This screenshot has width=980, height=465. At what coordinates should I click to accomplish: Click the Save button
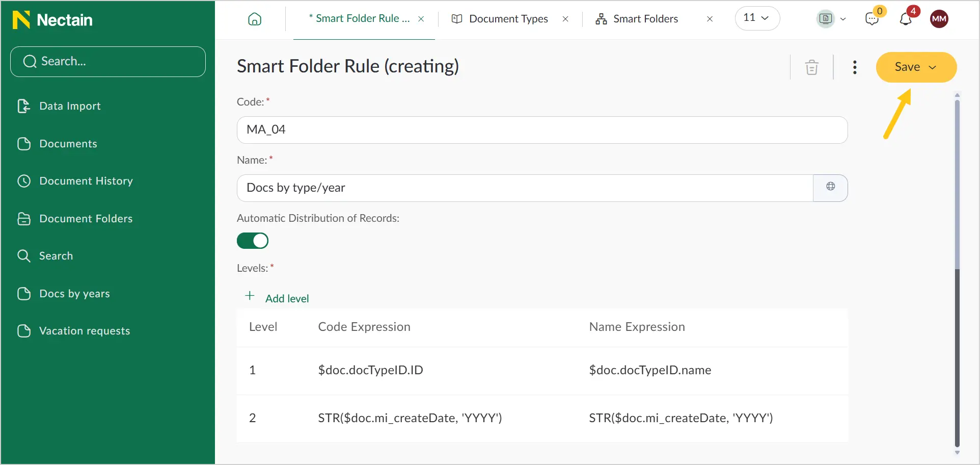click(916, 67)
